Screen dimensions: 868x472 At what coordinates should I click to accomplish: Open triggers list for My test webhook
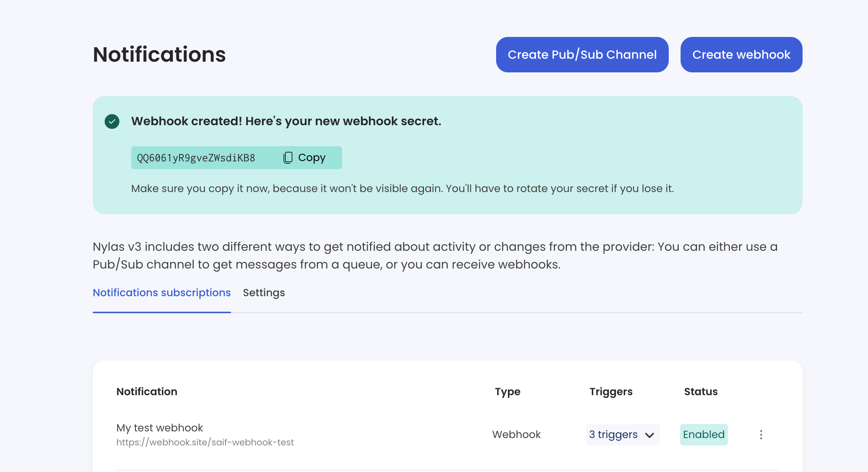(x=623, y=435)
